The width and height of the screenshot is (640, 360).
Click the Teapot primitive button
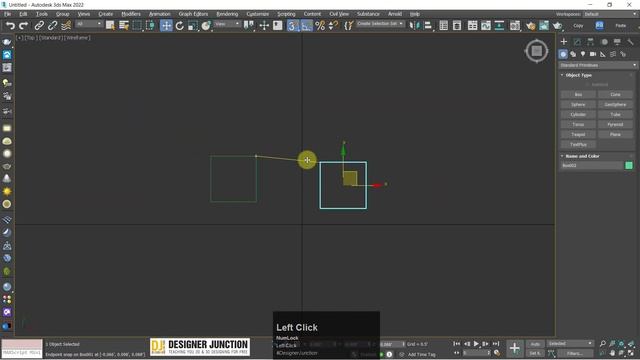point(578,134)
